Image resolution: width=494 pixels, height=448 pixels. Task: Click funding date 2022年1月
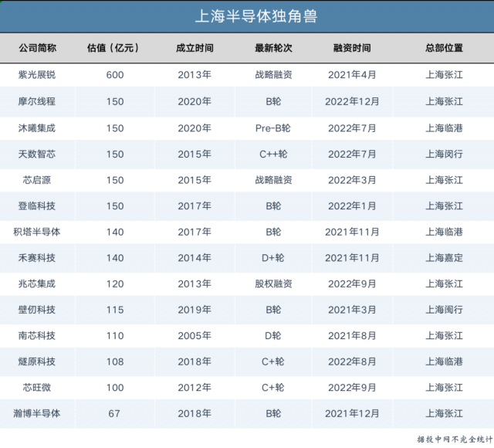352,206
